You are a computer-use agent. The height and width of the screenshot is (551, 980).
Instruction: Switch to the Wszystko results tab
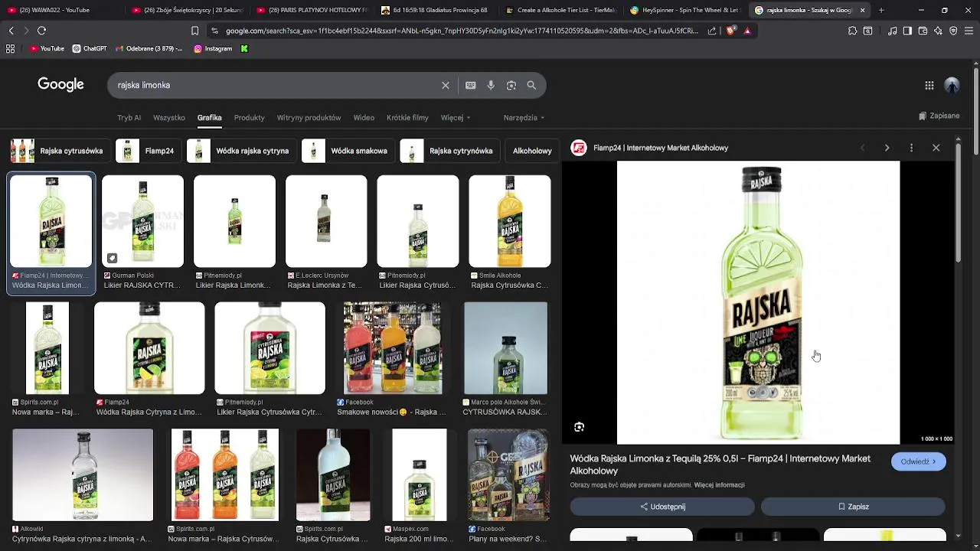click(x=169, y=118)
